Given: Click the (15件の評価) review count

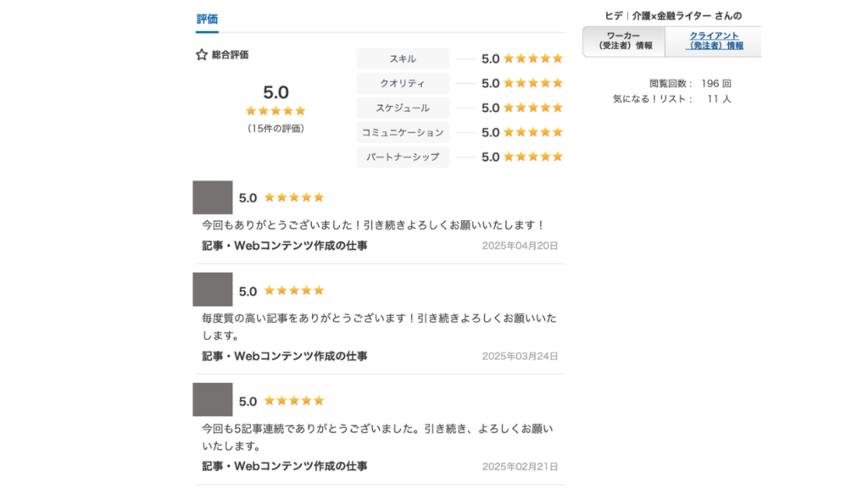Looking at the screenshot, I should pyautogui.click(x=275, y=129).
